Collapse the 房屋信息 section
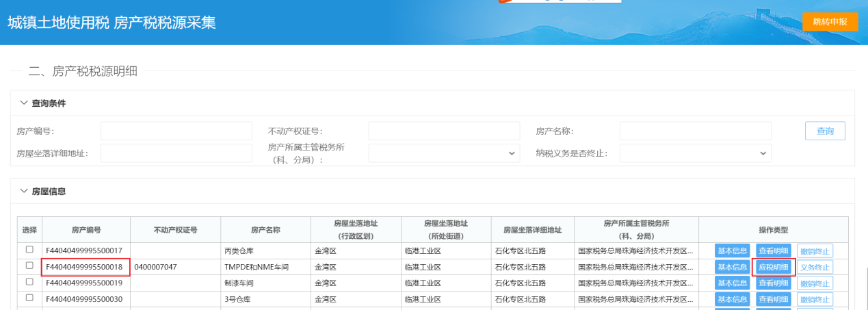868x310 pixels. (x=24, y=192)
